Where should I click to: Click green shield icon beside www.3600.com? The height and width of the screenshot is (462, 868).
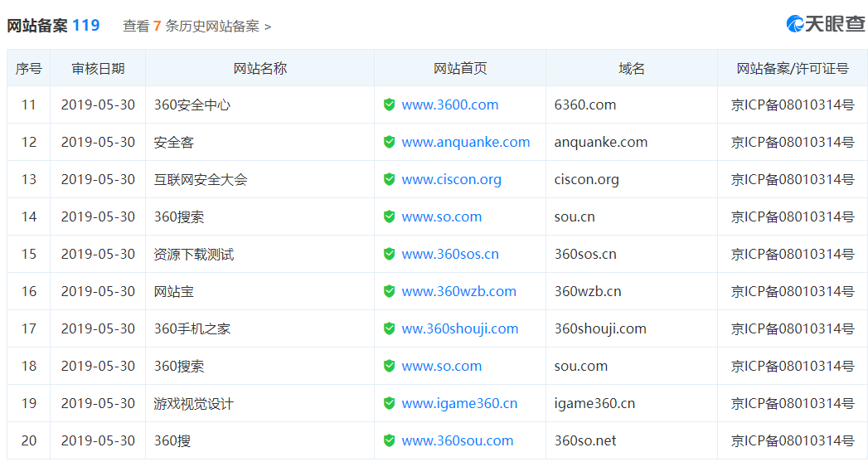click(389, 105)
